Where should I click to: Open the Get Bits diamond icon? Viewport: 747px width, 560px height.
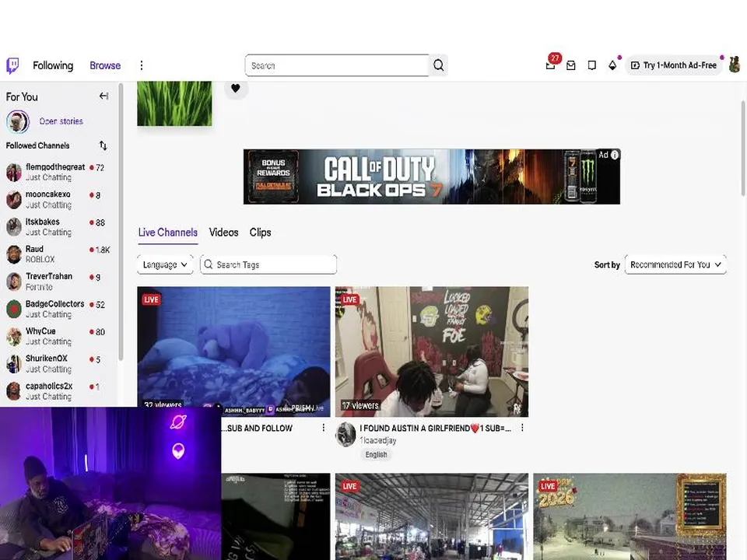coord(612,65)
